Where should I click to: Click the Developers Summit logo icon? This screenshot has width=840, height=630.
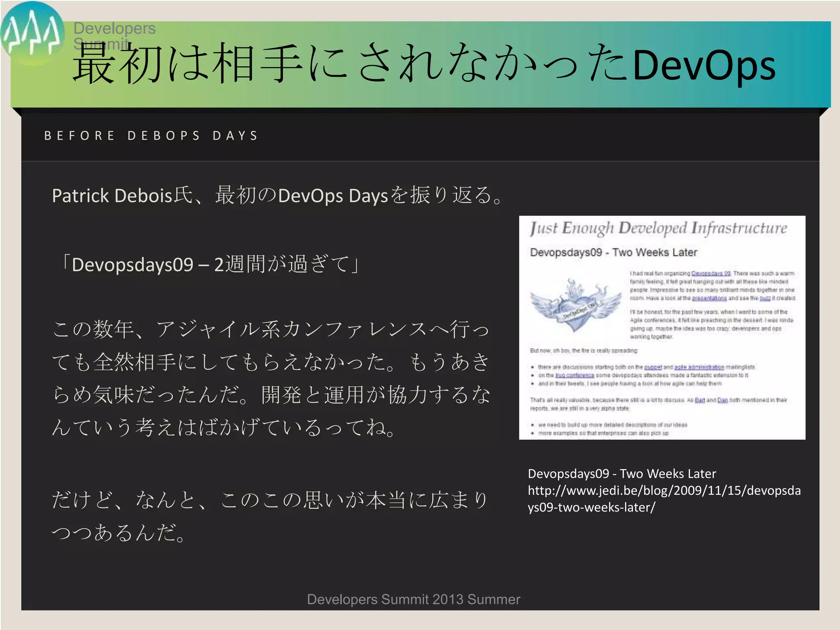click(32, 34)
